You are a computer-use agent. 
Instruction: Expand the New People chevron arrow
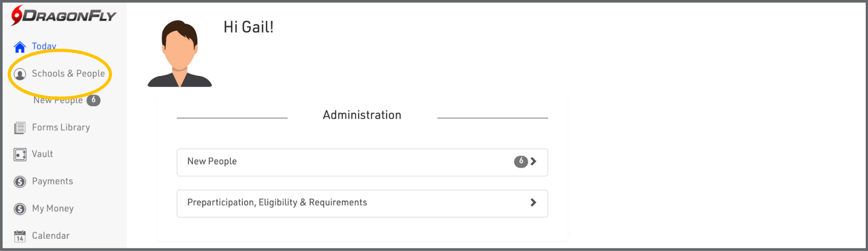pyautogui.click(x=533, y=162)
